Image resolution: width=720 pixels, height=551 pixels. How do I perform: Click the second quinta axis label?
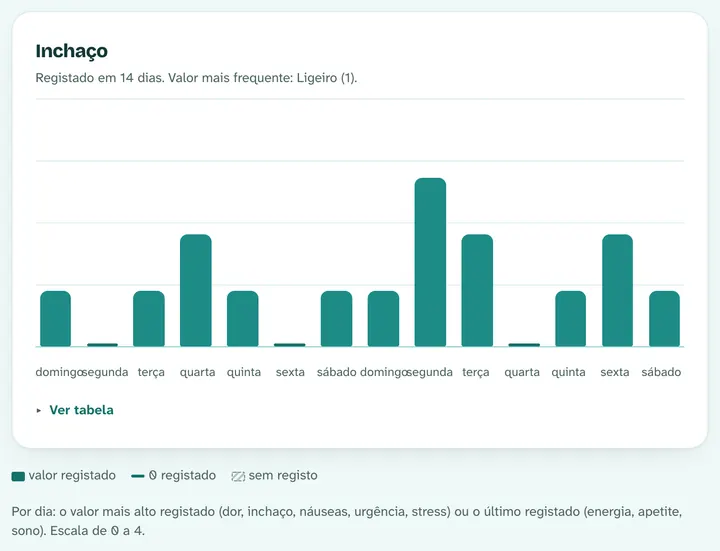[x=568, y=372]
